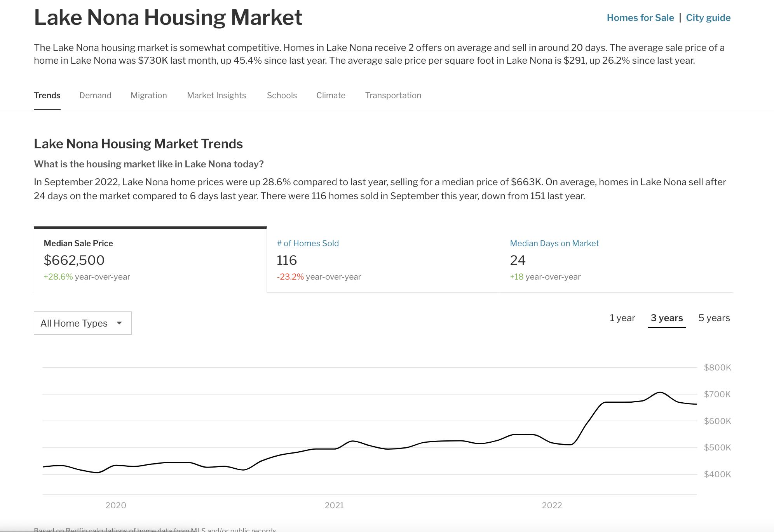Click the price peak on the 2022 line
774x532 pixels.
660,392
